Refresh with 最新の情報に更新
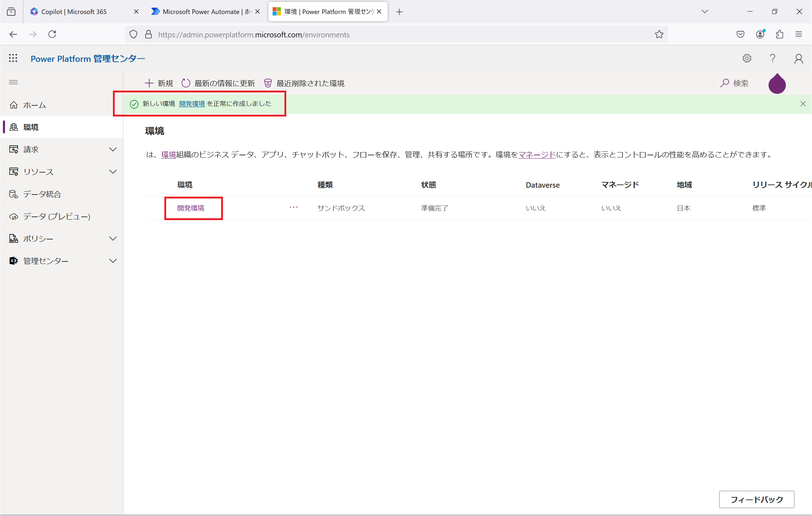Screen dimensions: 812x516 (x=218, y=83)
